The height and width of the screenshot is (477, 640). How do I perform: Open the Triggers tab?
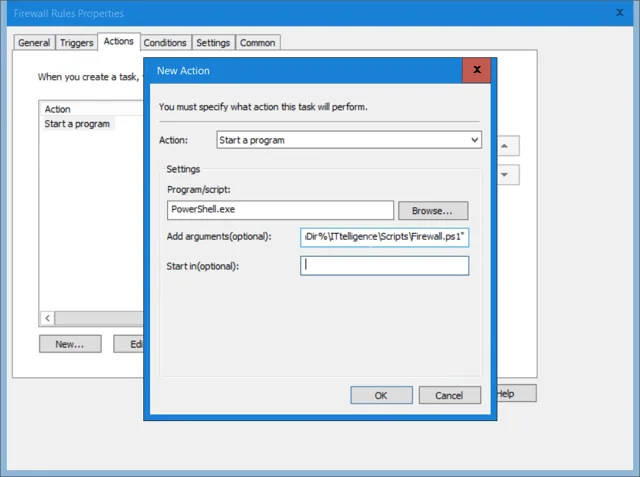76,42
